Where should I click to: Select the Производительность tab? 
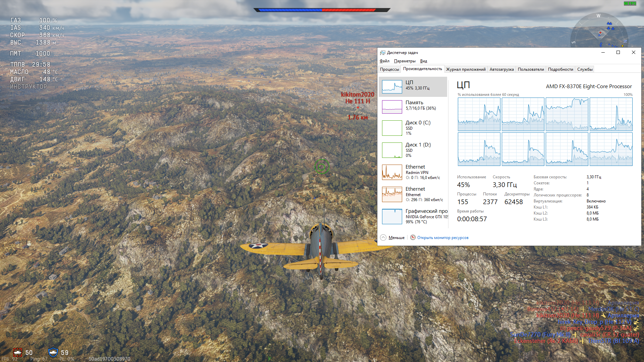[x=422, y=69]
